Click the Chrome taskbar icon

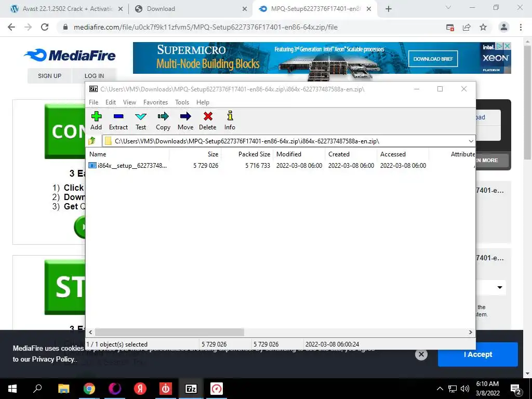point(89,389)
